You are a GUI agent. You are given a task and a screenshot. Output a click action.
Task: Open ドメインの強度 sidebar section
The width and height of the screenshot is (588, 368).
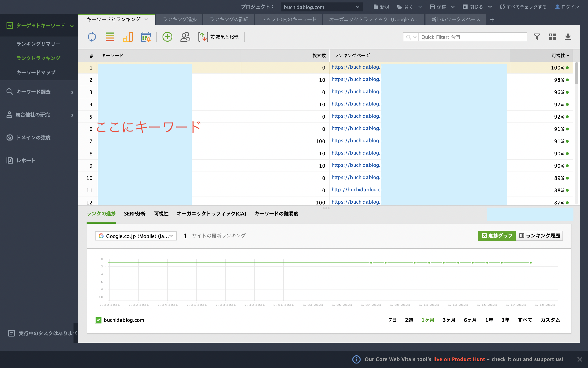pyautogui.click(x=39, y=138)
